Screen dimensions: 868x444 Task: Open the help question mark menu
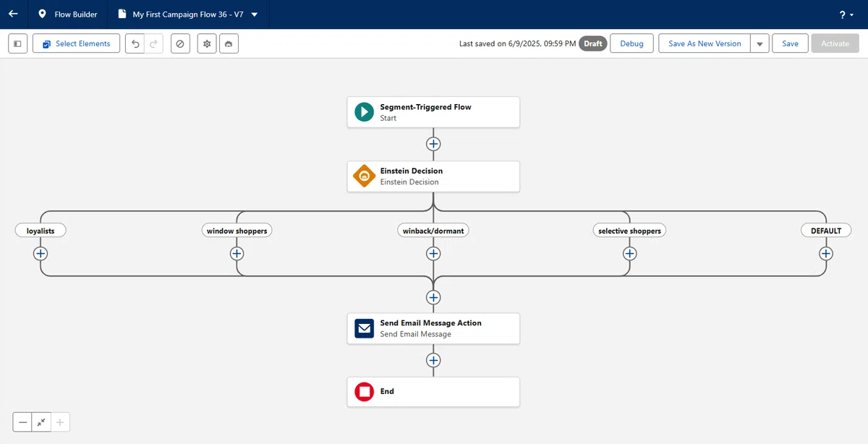point(846,14)
